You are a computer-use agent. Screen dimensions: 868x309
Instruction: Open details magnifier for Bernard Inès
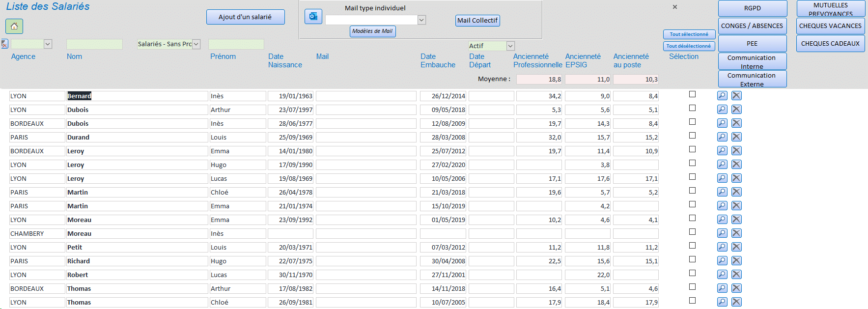[722, 96]
